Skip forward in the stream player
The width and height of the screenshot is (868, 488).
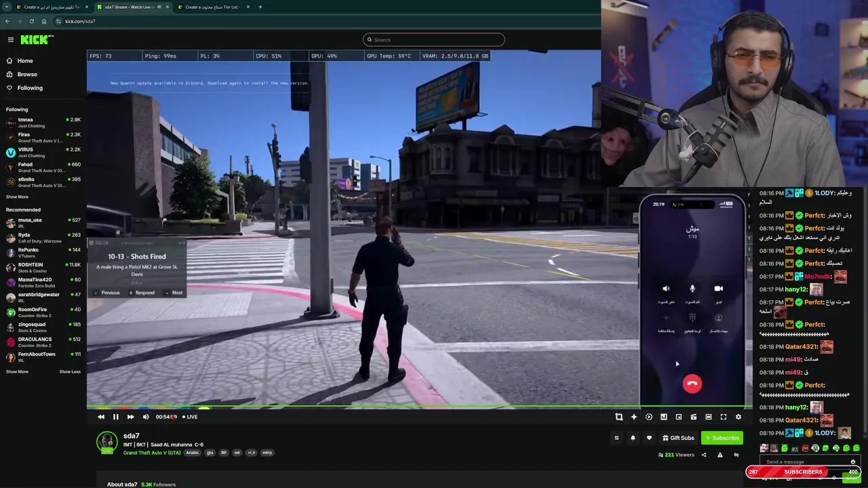click(x=131, y=417)
